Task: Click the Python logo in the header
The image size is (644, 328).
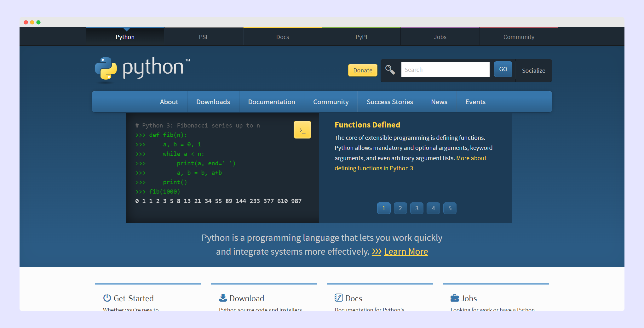Action: tap(142, 69)
